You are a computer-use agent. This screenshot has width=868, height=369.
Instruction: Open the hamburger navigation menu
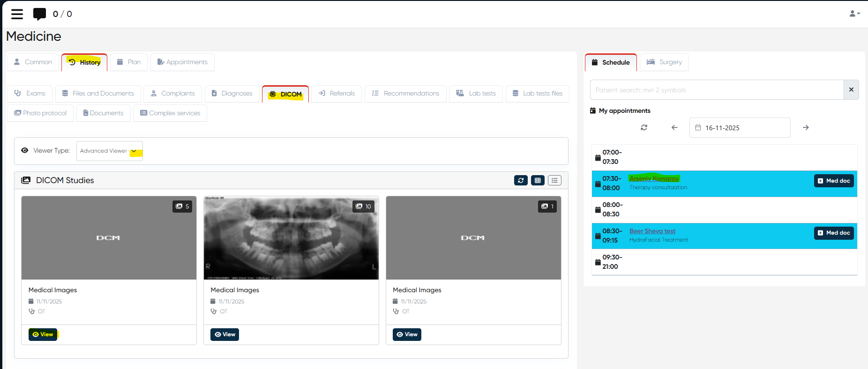(x=17, y=14)
